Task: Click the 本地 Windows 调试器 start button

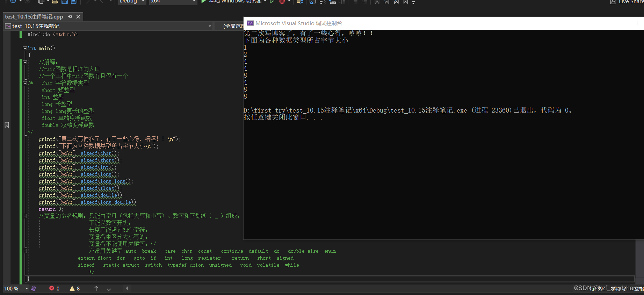Action: [x=232, y=1]
